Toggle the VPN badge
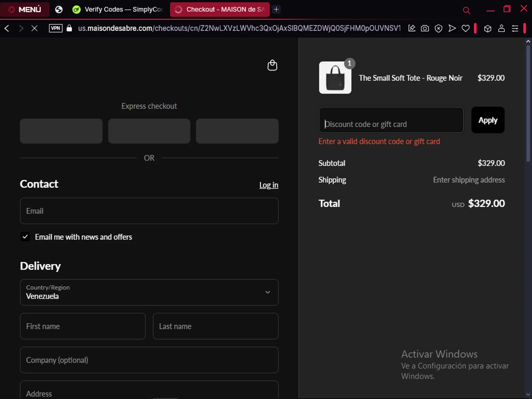The image size is (532, 399). coord(56,28)
